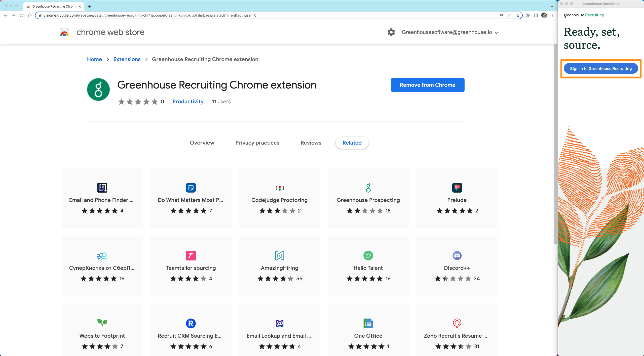The width and height of the screenshot is (644, 356).
Task: Click the Zoho Recruit's Resume extension icon
Action: pos(457,323)
